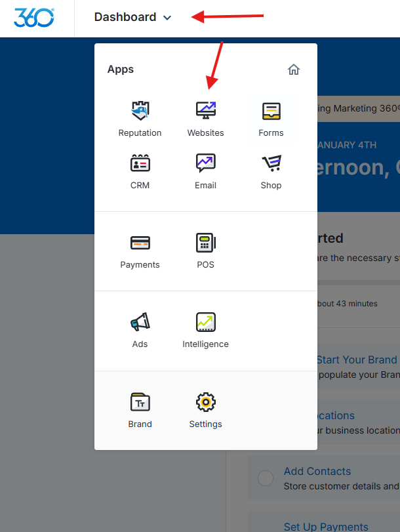Launch the POS app

205,251
